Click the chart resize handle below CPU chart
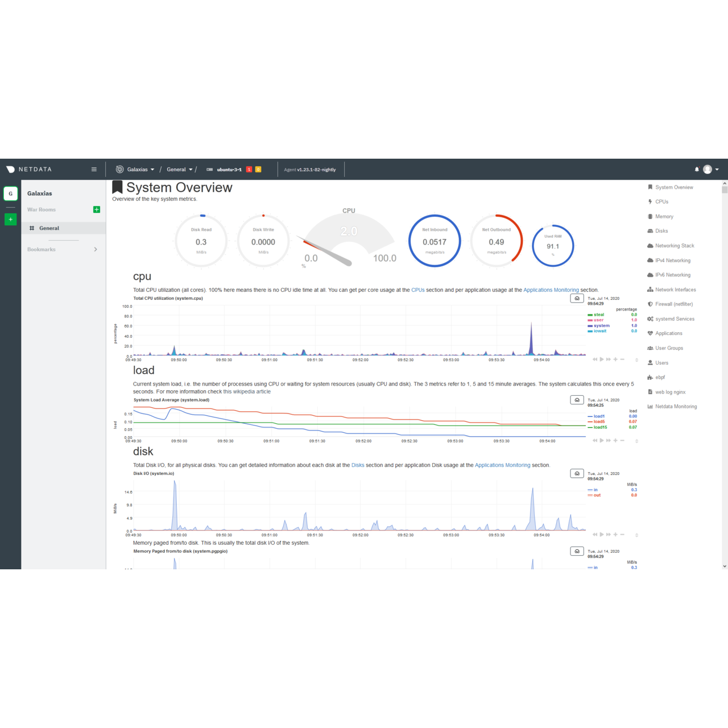728x728 pixels. point(637,361)
